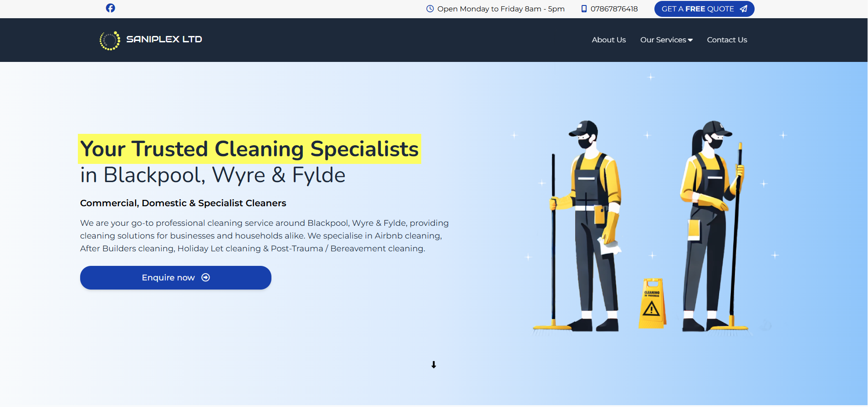
Task: Click the Saniplex dotted circle logo
Action: click(x=110, y=41)
